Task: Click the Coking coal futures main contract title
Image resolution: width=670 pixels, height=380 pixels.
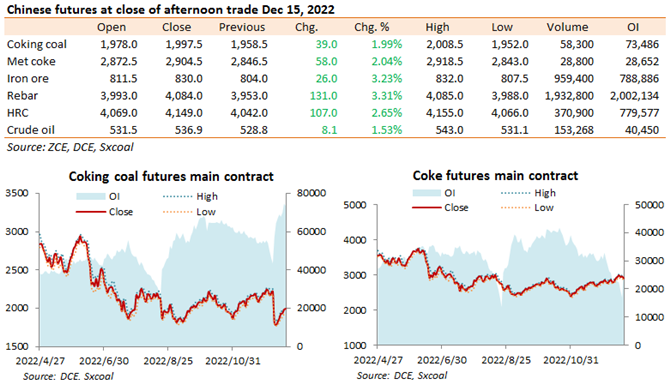Action: tap(171, 177)
